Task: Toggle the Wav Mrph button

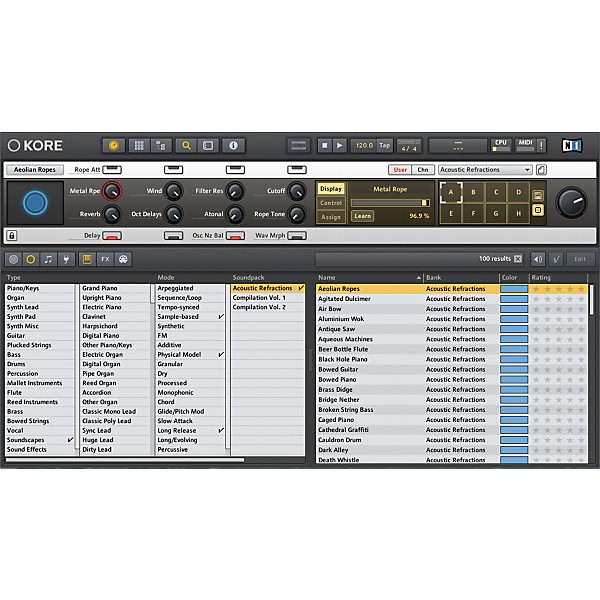Action: (297, 236)
